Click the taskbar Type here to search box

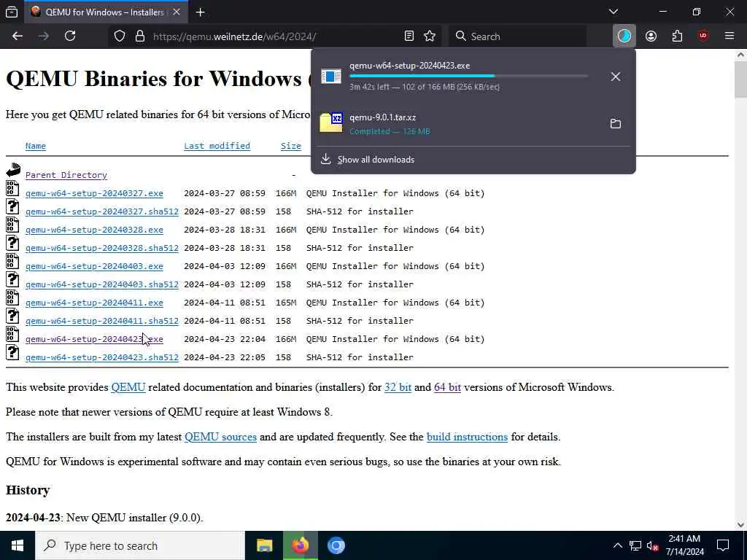[140, 545]
